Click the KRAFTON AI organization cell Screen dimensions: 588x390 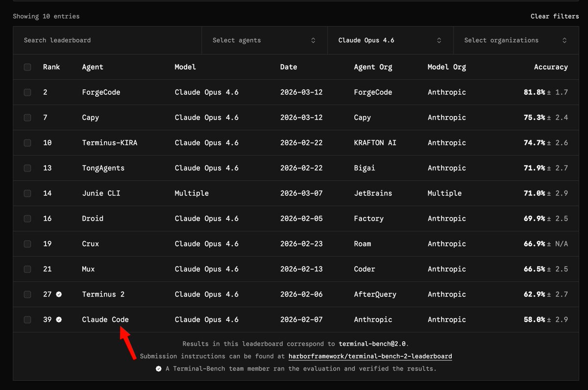coord(375,143)
